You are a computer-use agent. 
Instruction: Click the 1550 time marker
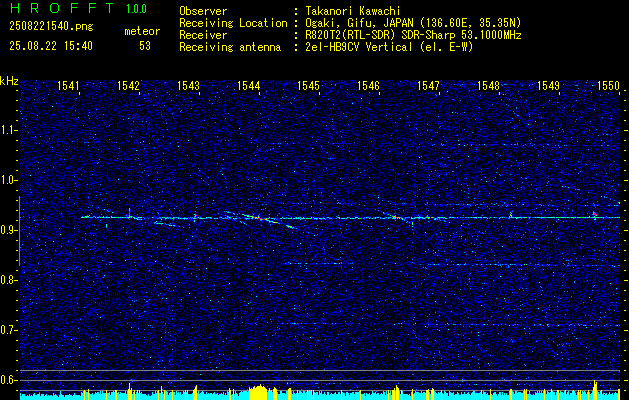pyautogui.click(x=609, y=86)
